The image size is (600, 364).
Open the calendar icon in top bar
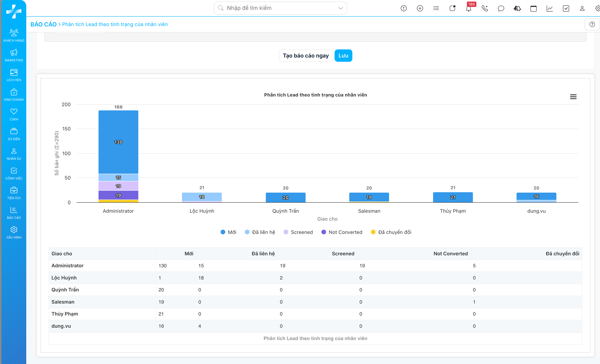coord(533,8)
